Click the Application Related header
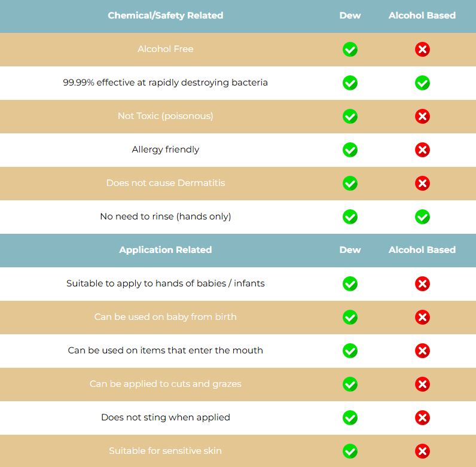This screenshot has height=467, width=476. pos(166,250)
